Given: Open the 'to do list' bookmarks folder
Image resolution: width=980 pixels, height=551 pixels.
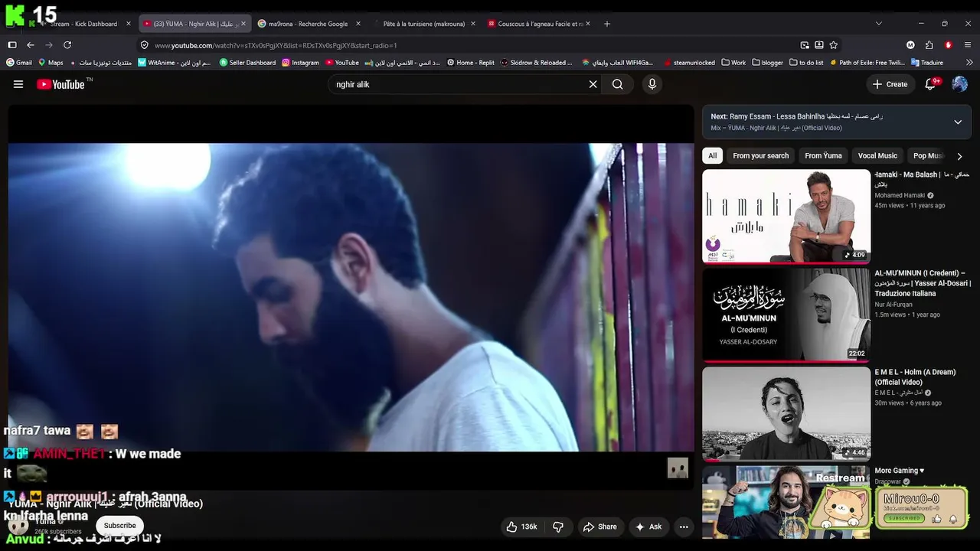Looking at the screenshot, I should click(806, 63).
